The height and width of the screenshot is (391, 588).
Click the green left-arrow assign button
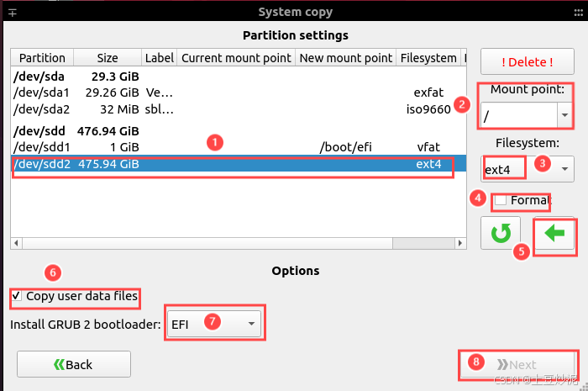coord(554,233)
